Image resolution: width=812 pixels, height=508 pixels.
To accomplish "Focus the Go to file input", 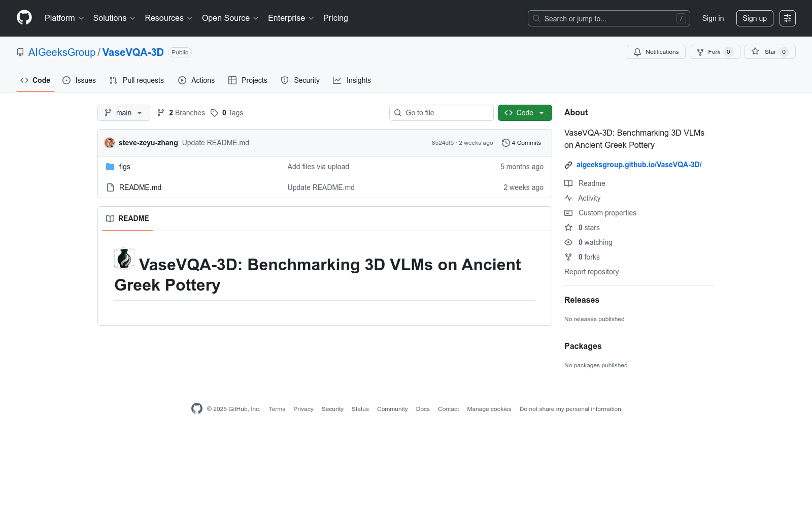I will click(441, 113).
